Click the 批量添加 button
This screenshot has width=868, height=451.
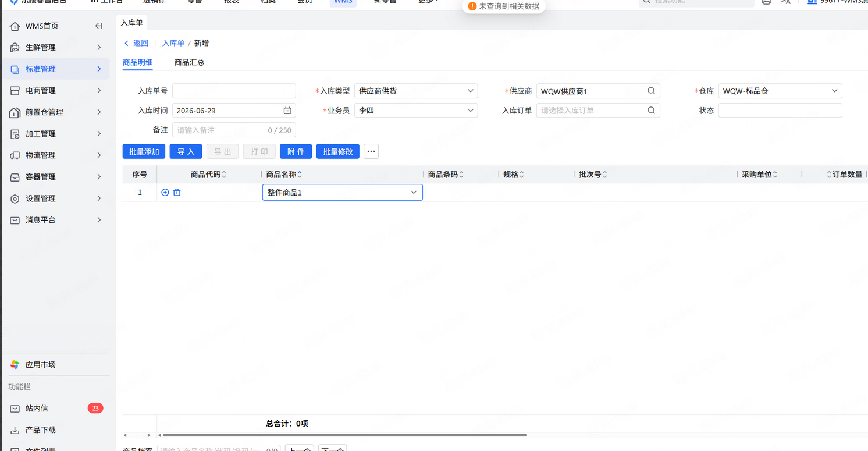coord(144,152)
